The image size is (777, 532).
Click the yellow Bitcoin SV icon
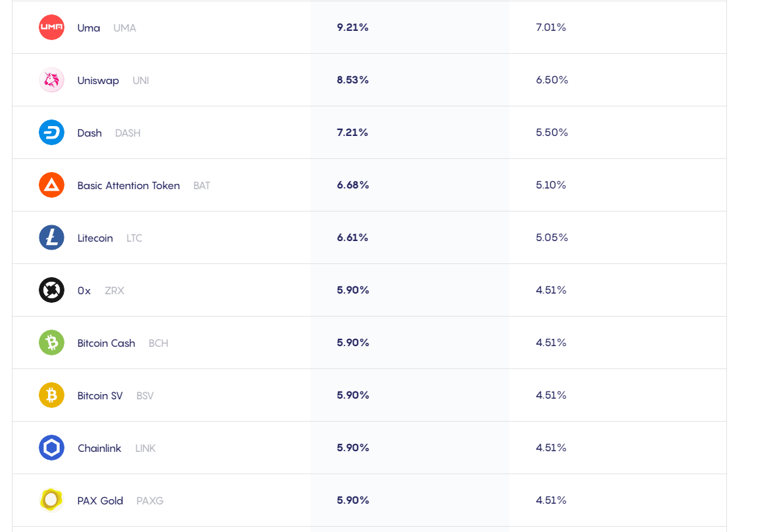51,395
